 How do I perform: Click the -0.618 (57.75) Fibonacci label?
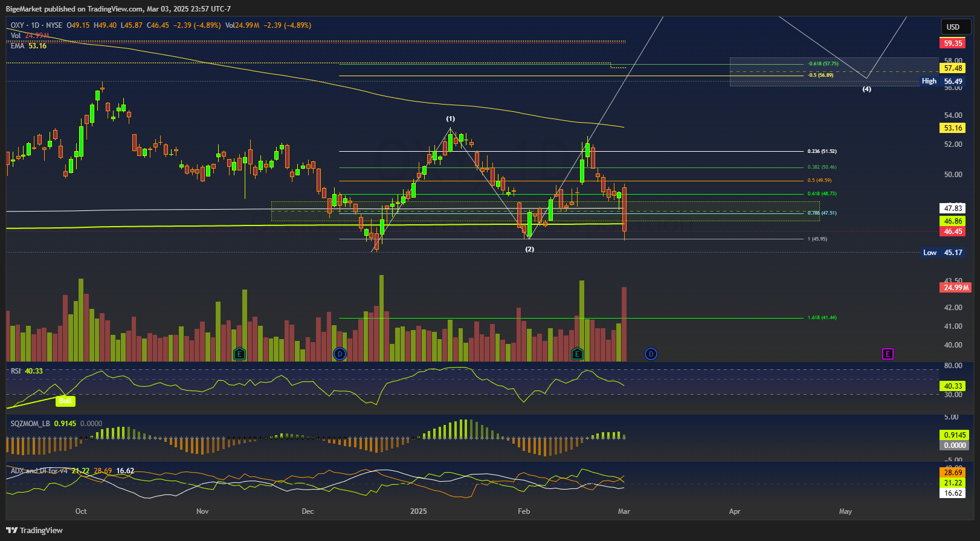coord(823,63)
